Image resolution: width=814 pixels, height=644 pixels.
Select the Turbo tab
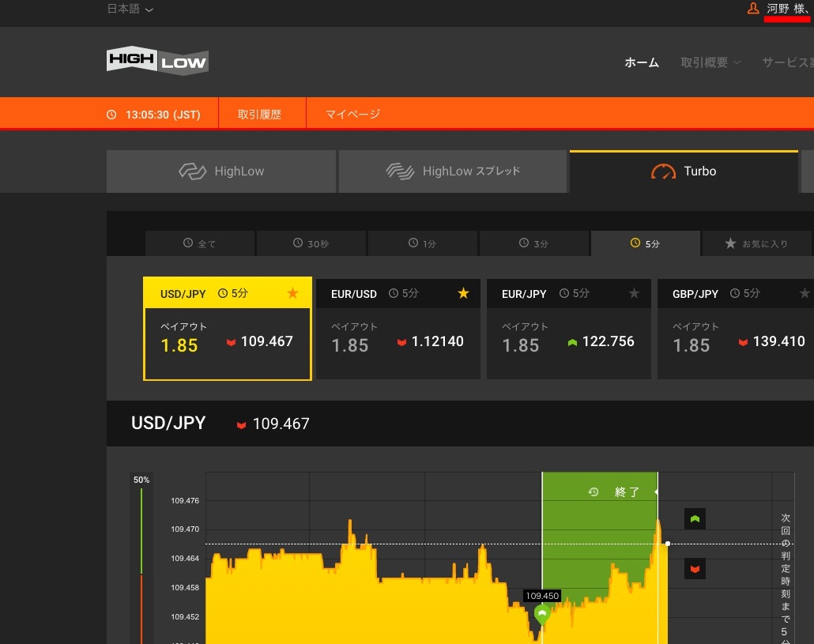point(684,171)
